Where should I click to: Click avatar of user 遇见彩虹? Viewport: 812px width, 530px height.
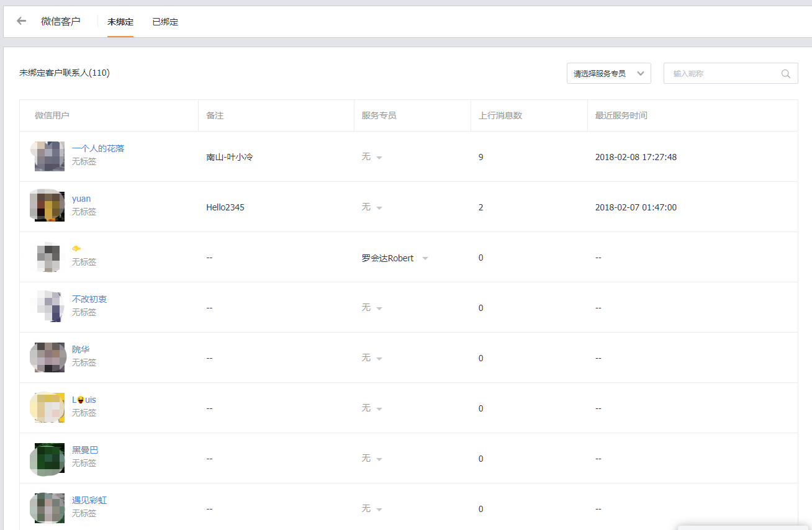[47, 508]
